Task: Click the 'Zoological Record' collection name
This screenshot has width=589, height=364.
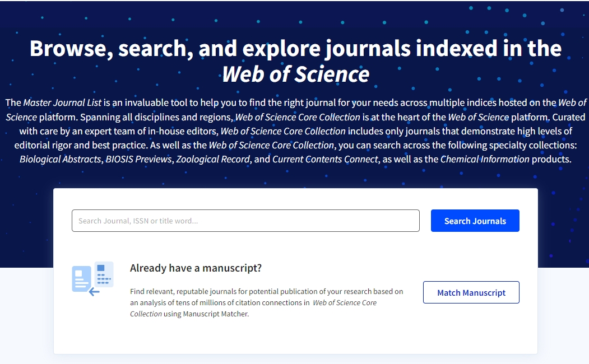Action: pos(213,159)
